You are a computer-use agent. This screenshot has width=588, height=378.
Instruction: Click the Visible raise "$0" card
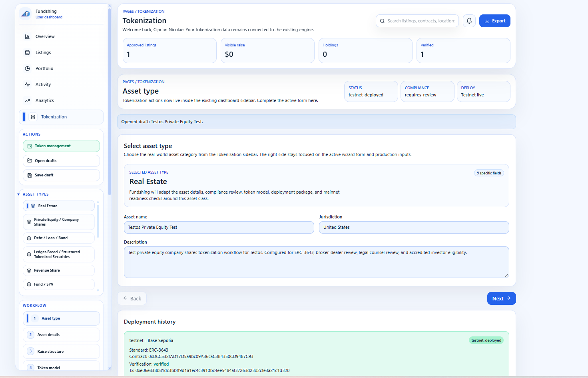[267, 50]
